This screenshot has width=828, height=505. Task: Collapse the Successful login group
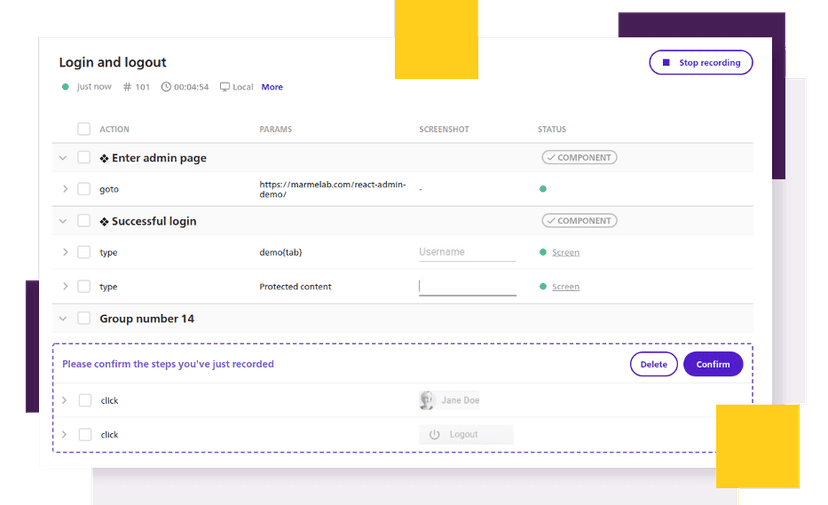click(63, 221)
